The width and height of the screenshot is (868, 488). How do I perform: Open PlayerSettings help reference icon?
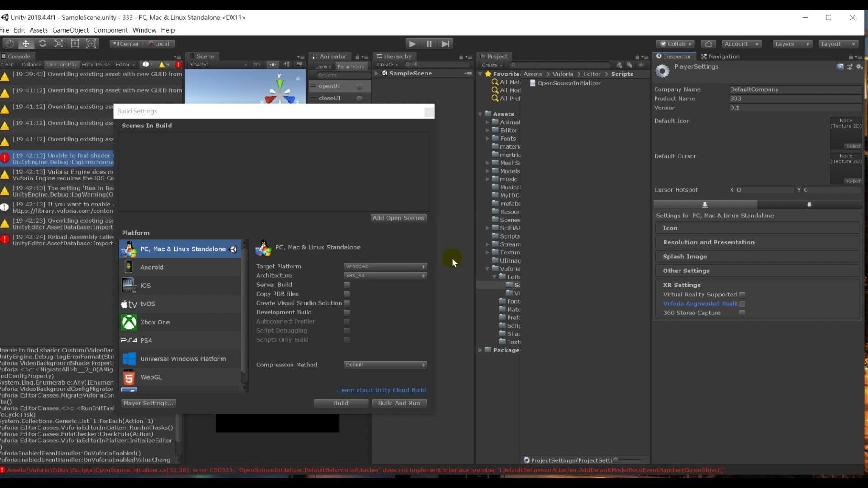click(840, 66)
